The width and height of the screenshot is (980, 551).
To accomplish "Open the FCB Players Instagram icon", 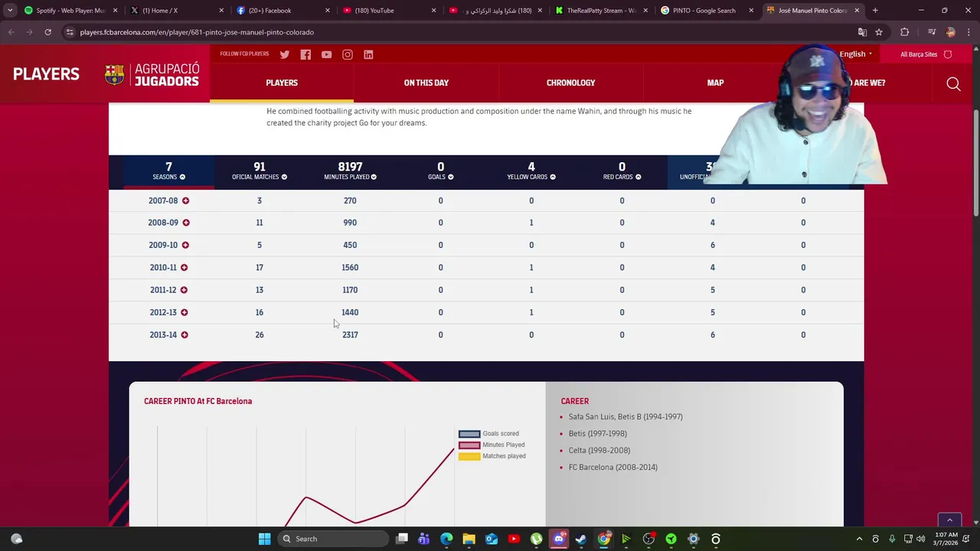I will click(348, 54).
